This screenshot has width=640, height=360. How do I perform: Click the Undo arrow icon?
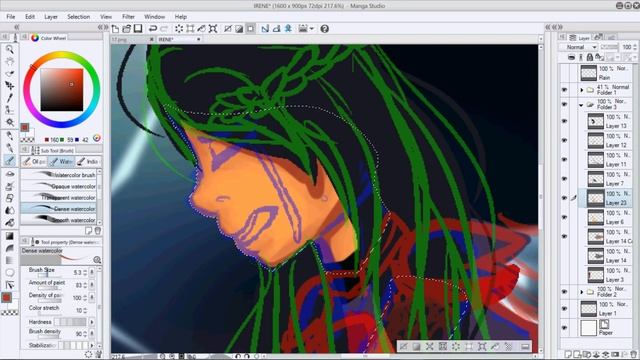tap(153, 29)
